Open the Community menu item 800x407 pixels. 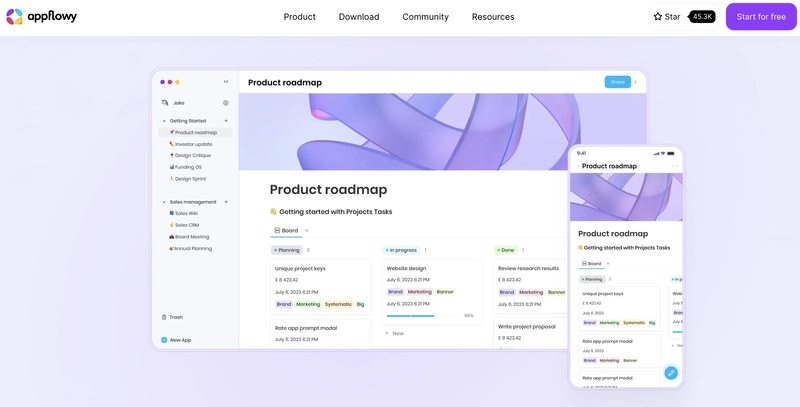click(426, 17)
